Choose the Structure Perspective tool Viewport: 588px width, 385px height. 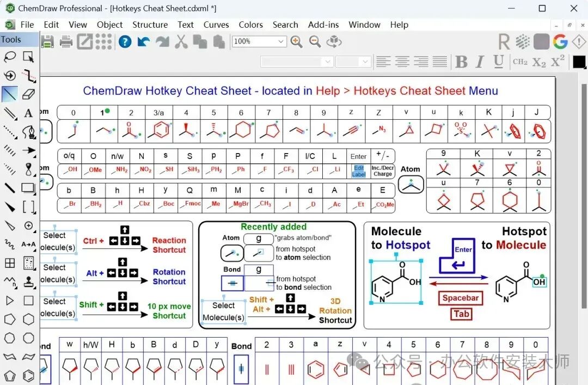(x=10, y=76)
